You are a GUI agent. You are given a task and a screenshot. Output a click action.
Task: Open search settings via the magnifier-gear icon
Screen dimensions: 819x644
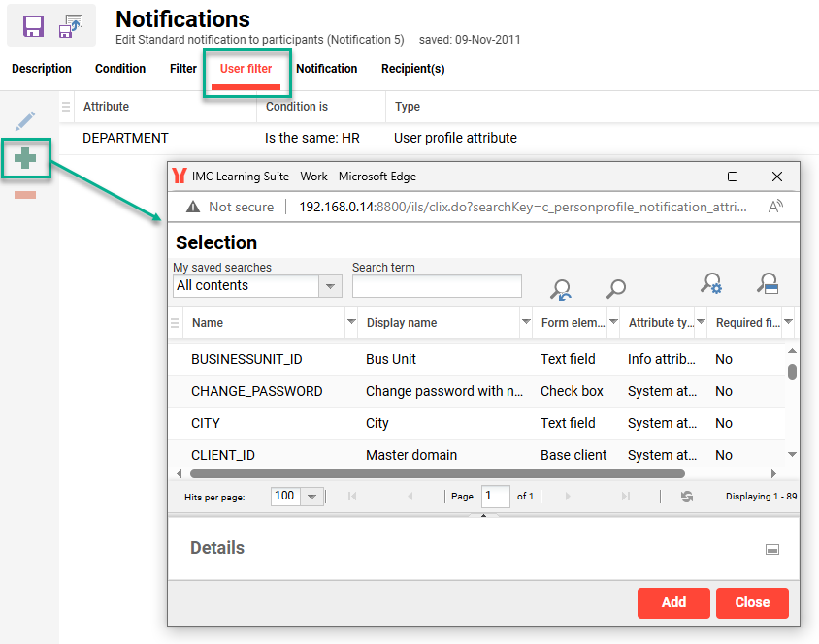[711, 283]
